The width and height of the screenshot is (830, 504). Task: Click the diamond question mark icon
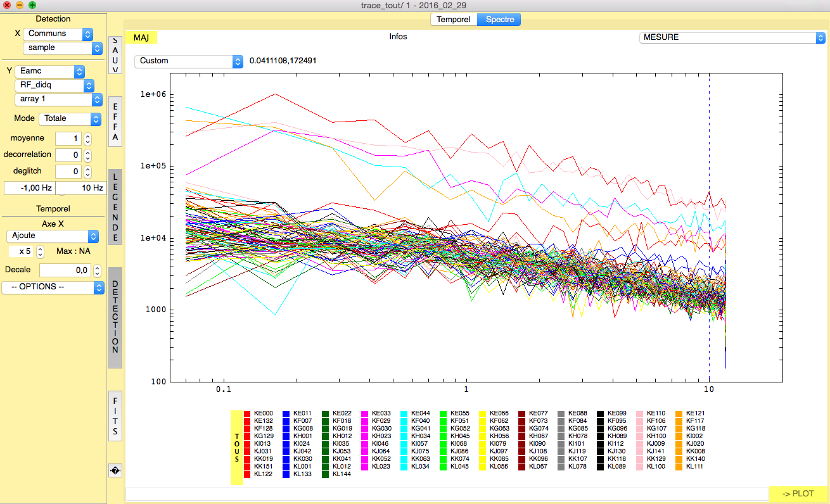point(115,470)
